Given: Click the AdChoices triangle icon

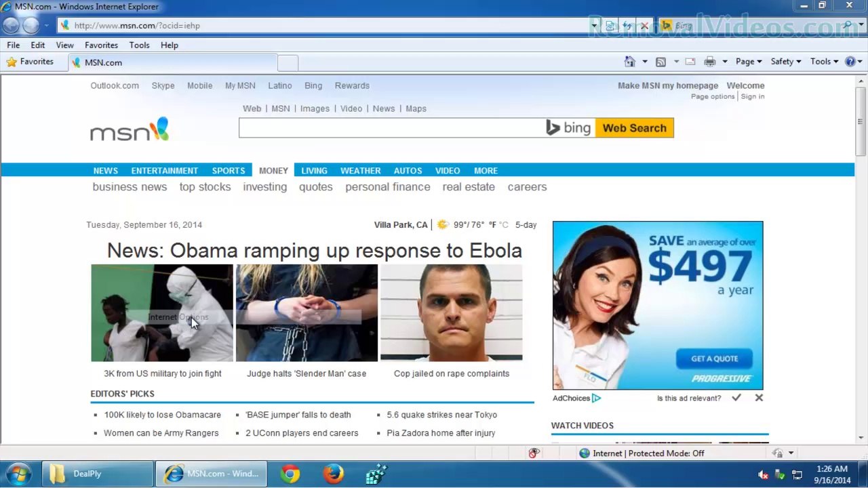Looking at the screenshot, I should (596, 399).
